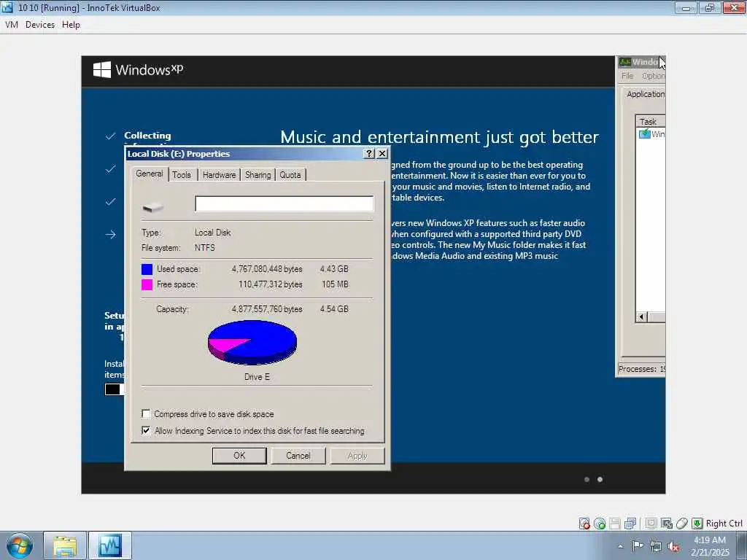Click the VirtualBox mouse integration status icon
Viewport: 747px width, 560px height.
(682, 524)
